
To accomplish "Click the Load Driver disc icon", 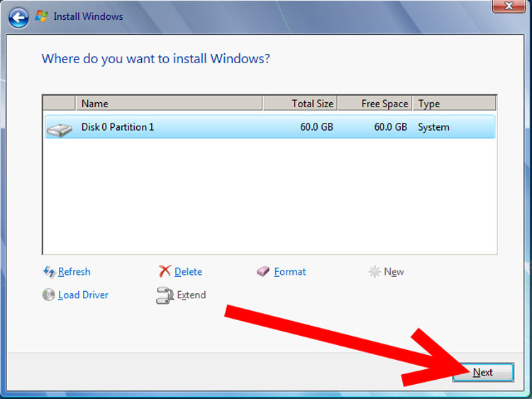I will 48,295.
